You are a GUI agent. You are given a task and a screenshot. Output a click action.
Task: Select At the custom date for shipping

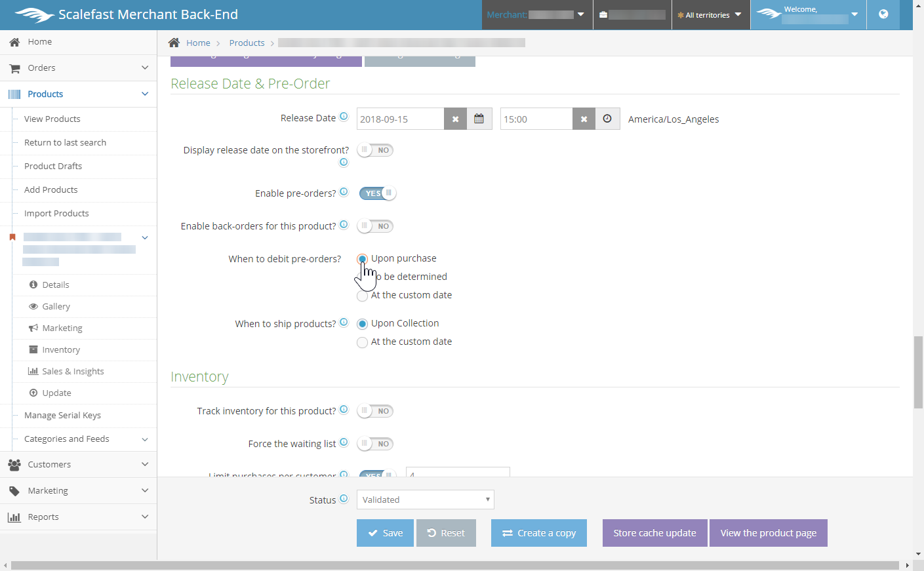coord(362,342)
